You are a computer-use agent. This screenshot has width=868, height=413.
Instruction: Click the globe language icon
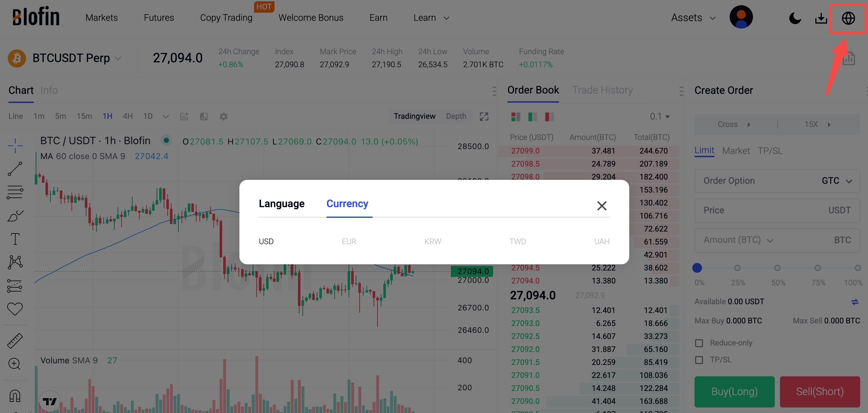click(848, 18)
